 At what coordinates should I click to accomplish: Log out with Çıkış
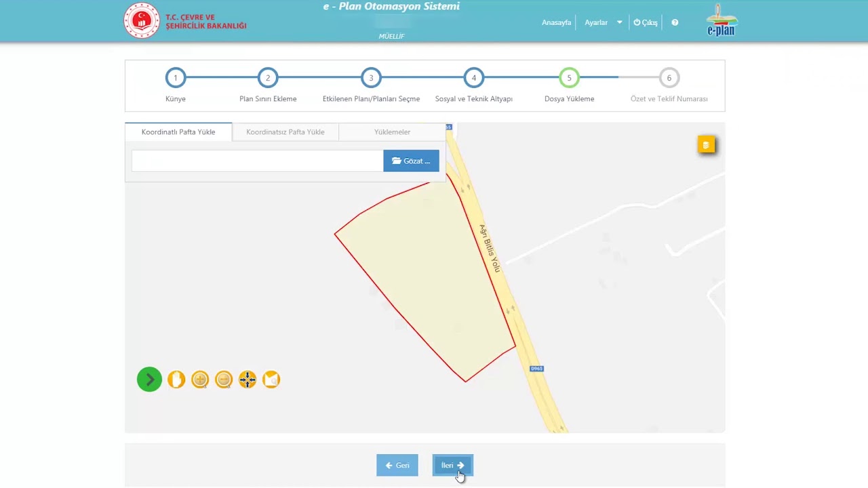pos(646,22)
